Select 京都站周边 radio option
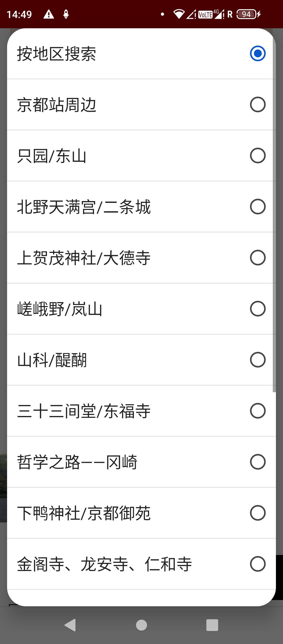The image size is (283, 644). 258,104
